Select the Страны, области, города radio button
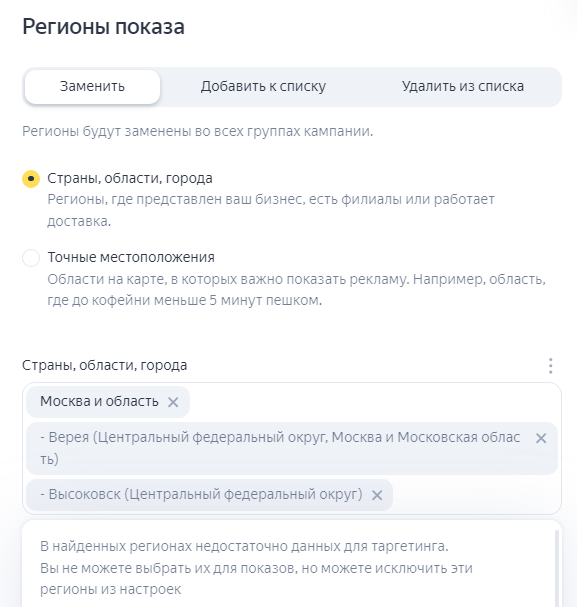This screenshot has width=577, height=607. tap(31, 179)
